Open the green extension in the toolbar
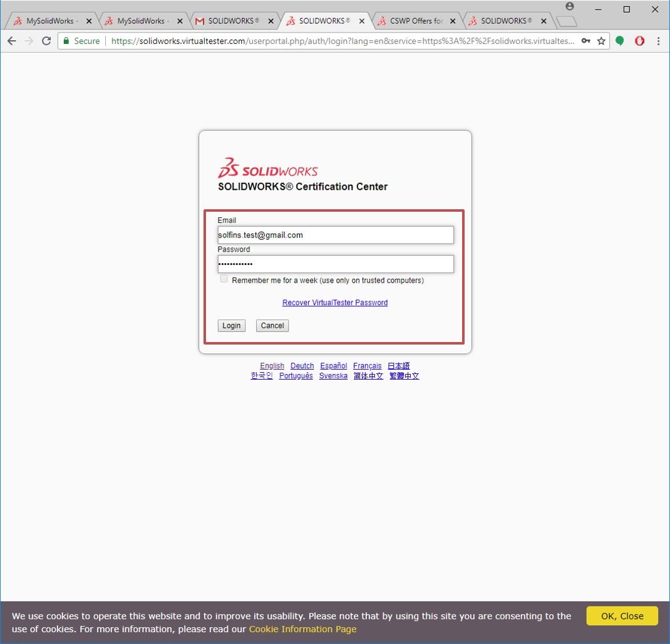The width and height of the screenshot is (670, 644). (621, 41)
